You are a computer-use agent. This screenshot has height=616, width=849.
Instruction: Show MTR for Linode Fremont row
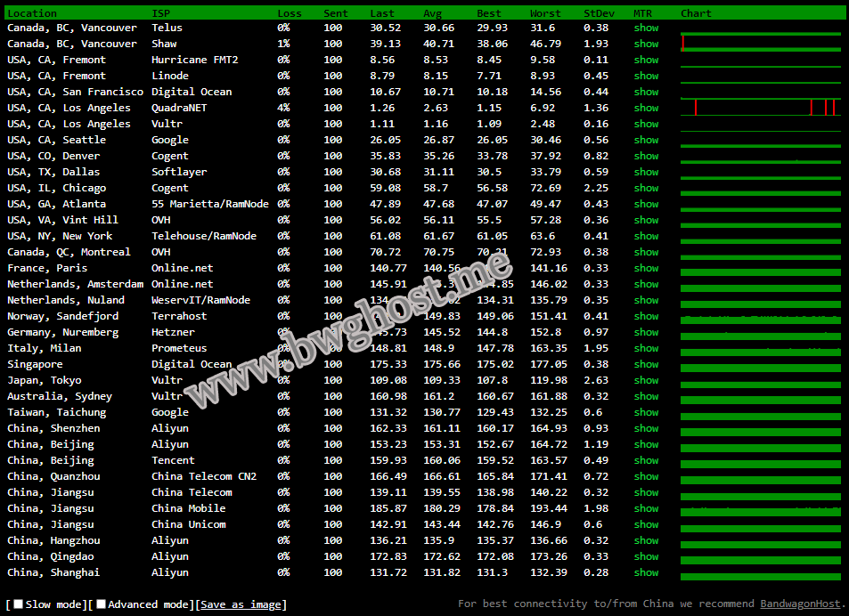[x=646, y=76]
